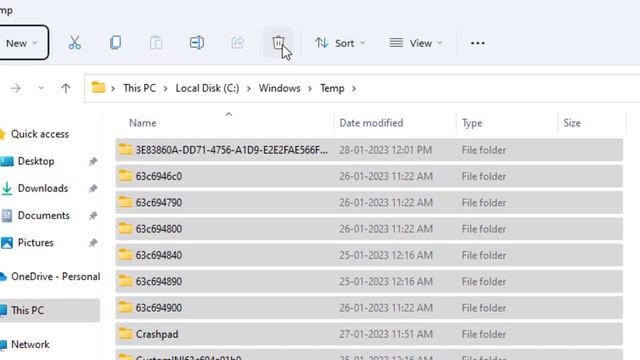Navigate to This PC breadcrumb
The height and width of the screenshot is (360, 640).
coord(140,88)
